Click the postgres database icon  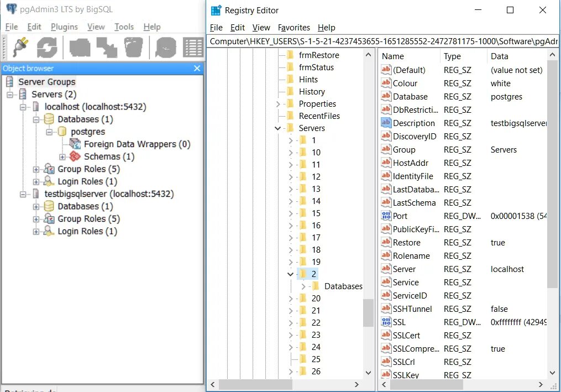coord(62,132)
